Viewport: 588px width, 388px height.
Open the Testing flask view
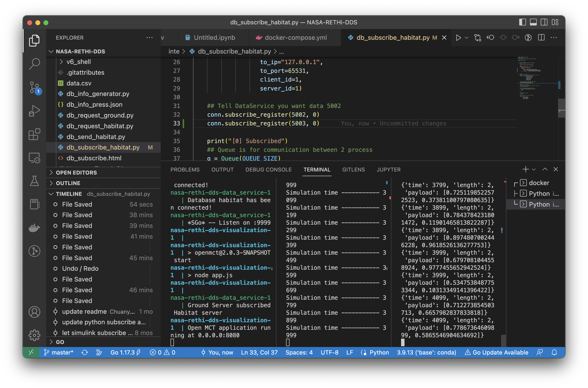(34, 181)
